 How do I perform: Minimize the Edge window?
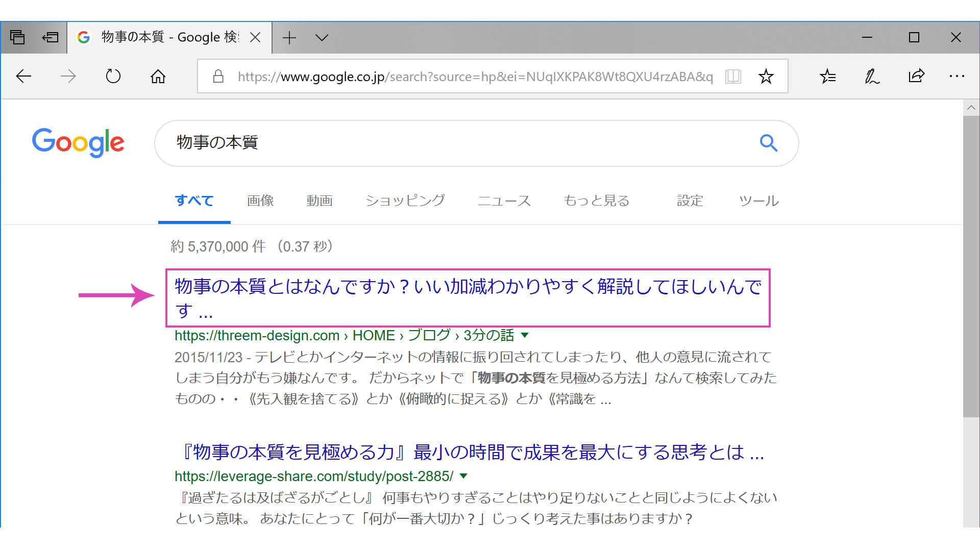coord(867,37)
